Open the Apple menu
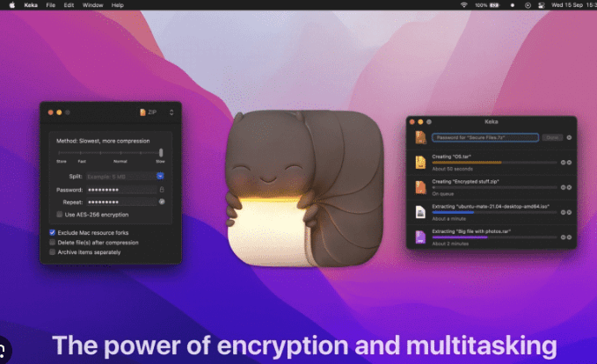This screenshot has width=597, height=364. pyautogui.click(x=12, y=5)
